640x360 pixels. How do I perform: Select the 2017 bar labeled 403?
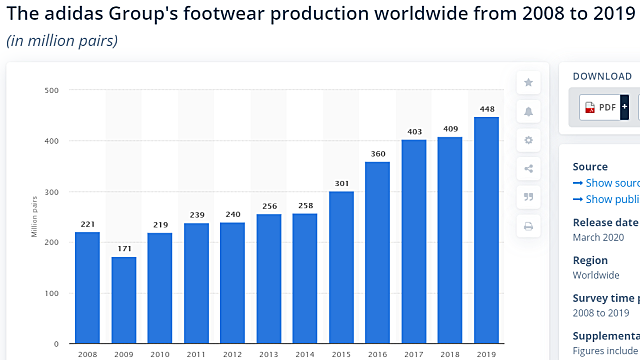point(414,242)
